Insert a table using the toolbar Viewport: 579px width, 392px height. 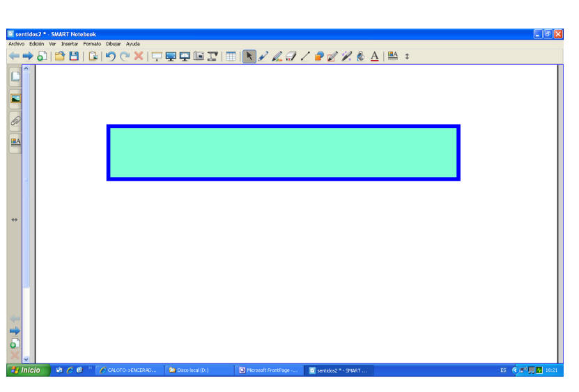click(x=231, y=56)
